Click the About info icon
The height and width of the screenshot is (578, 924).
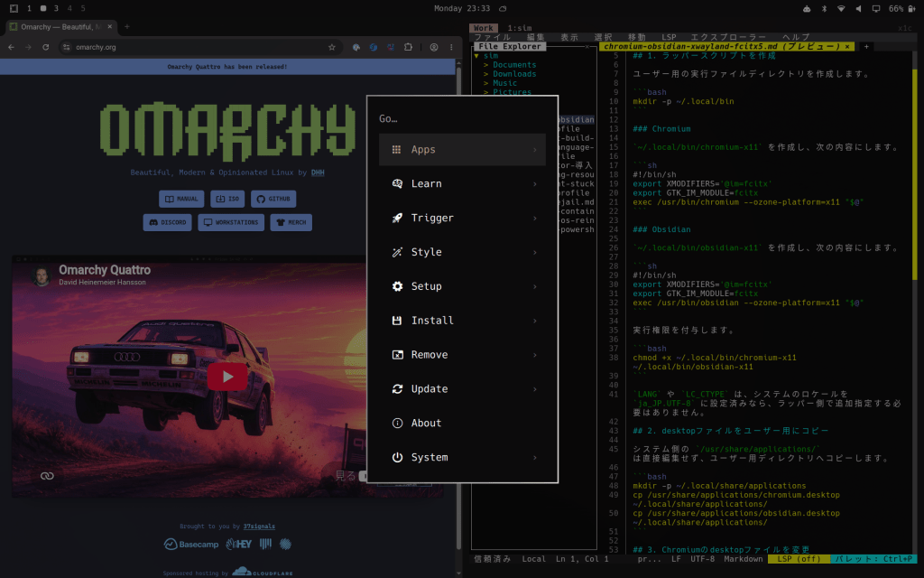click(x=397, y=424)
